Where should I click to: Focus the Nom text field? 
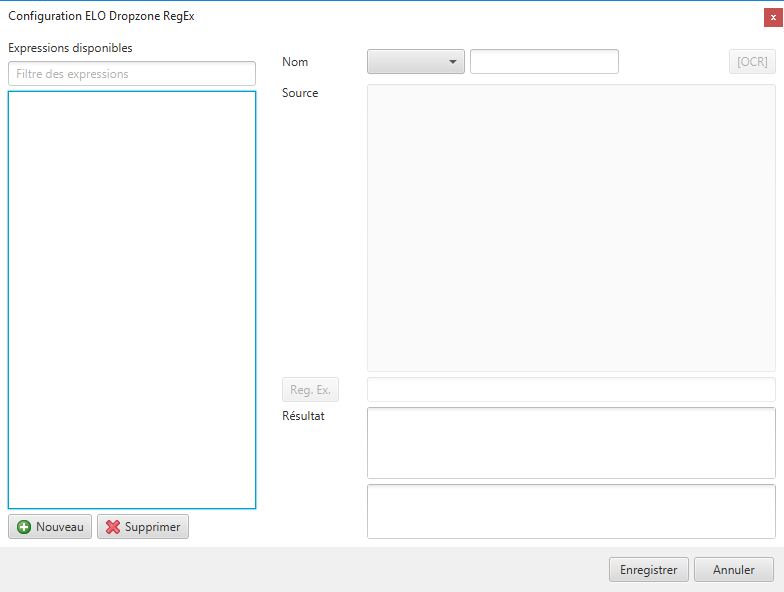pyautogui.click(x=544, y=62)
